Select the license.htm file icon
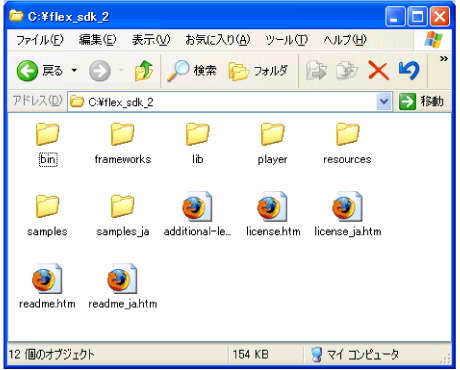 point(272,206)
